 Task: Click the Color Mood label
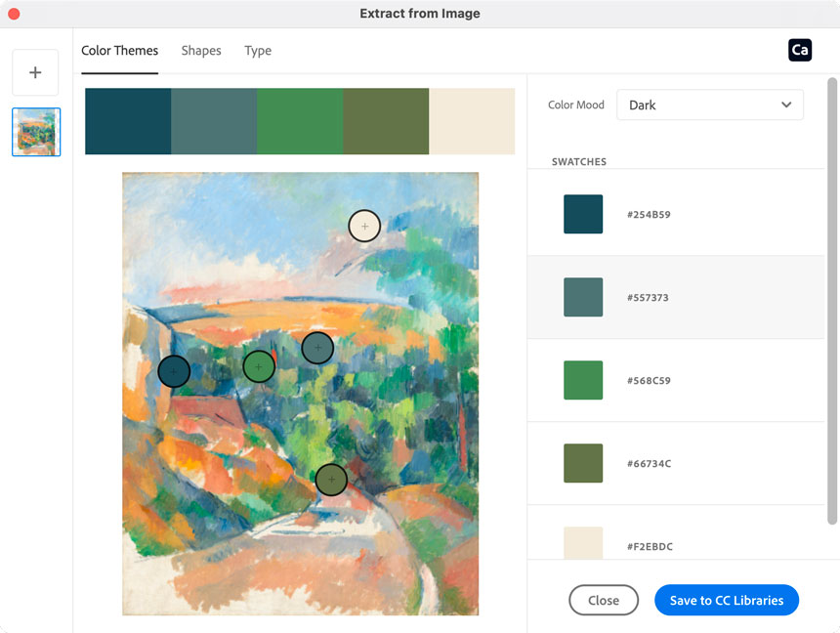pos(576,105)
